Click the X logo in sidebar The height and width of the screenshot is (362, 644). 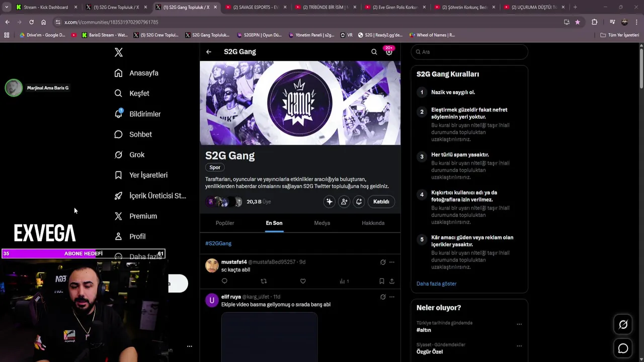tap(118, 52)
